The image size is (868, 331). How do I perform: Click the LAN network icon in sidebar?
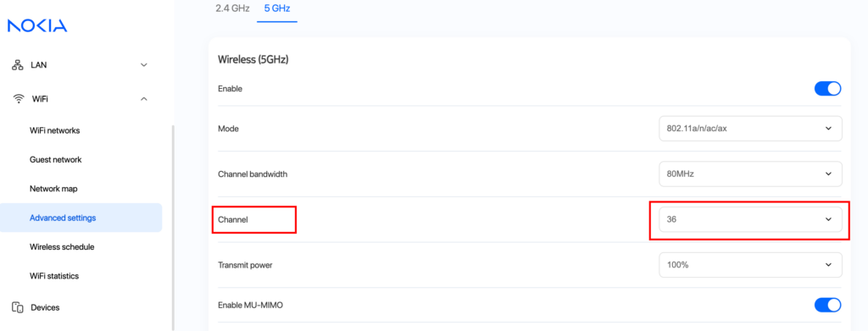pos(18,65)
